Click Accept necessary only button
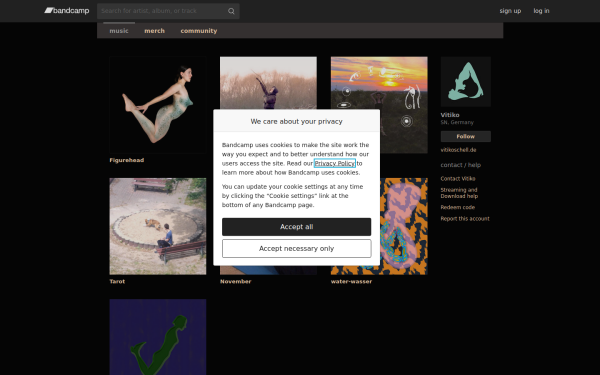Image resolution: width=600 pixels, height=375 pixels. pos(297,249)
